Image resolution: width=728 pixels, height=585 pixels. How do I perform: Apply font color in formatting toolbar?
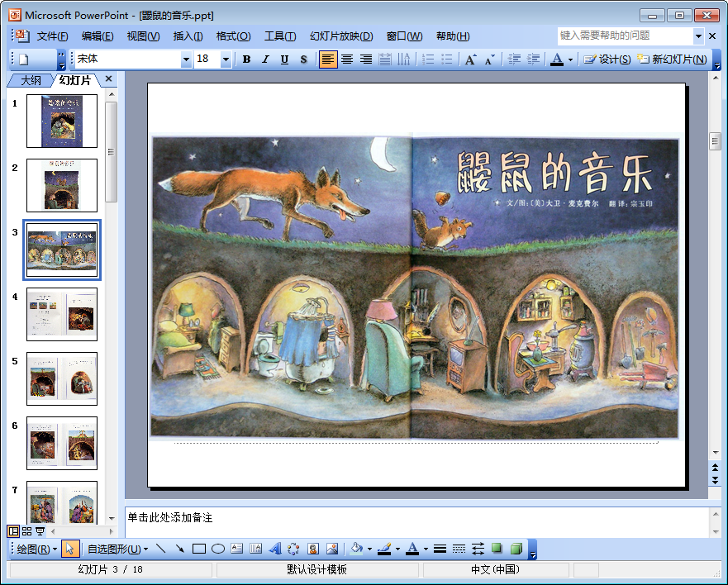(x=557, y=59)
